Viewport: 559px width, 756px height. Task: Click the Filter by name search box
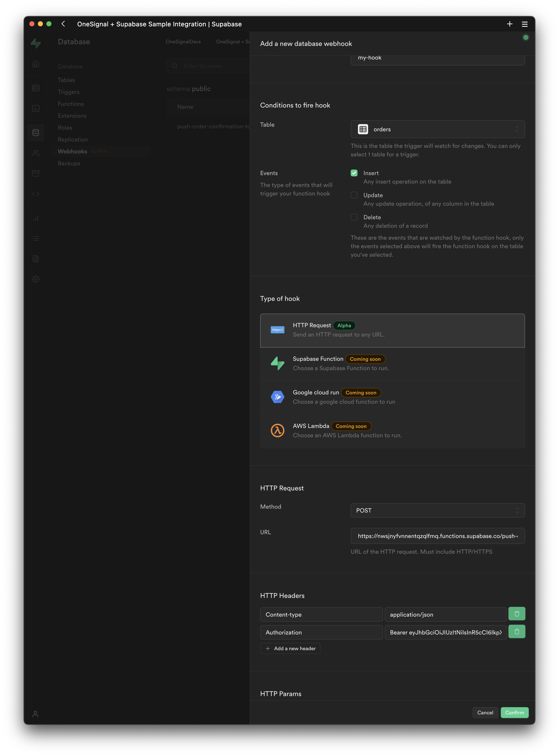[208, 66]
